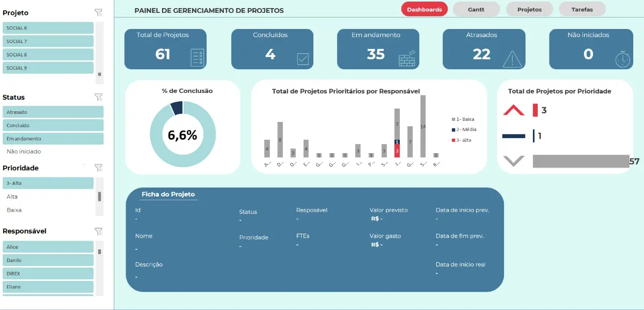Select SOCIAL 7 in Projeto slicer

48,41
